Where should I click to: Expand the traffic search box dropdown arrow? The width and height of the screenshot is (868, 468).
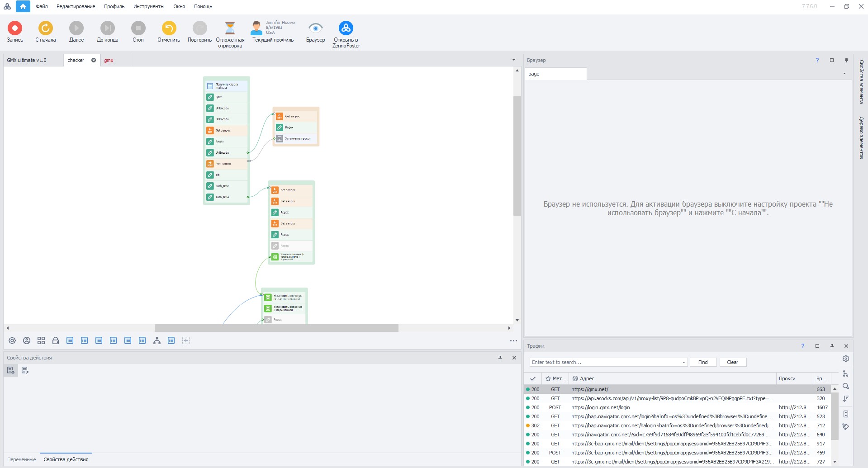[683, 362]
